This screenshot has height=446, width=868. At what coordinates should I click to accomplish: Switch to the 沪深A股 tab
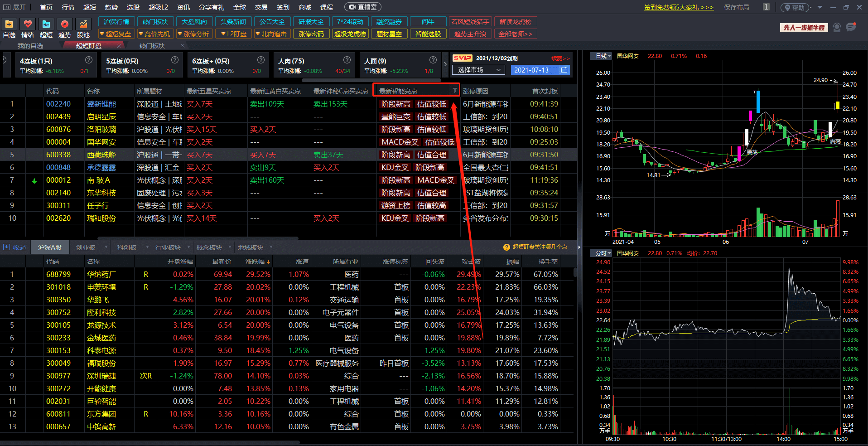50,247
